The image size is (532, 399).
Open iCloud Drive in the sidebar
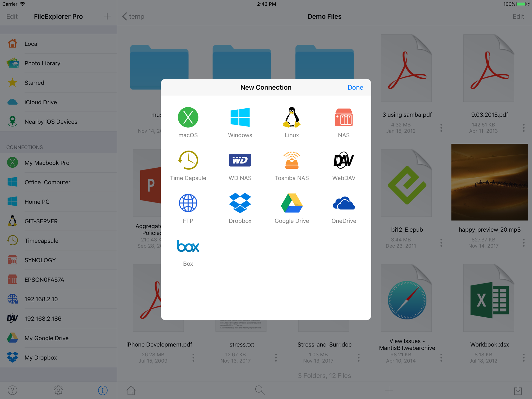pyautogui.click(x=58, y=102)
